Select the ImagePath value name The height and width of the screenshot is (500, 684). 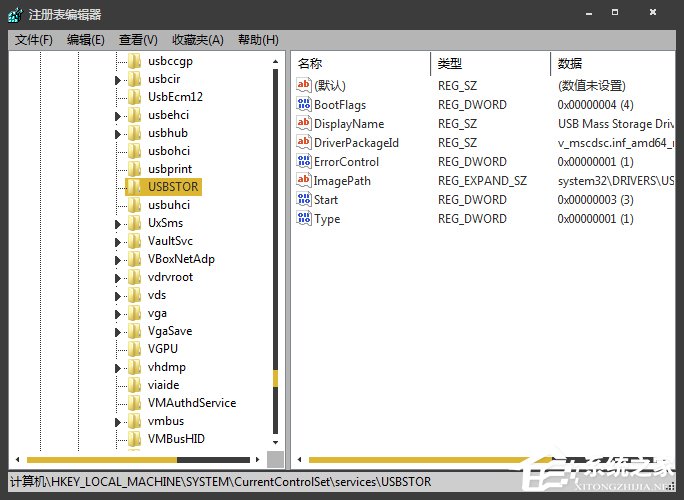pos(342,181)
